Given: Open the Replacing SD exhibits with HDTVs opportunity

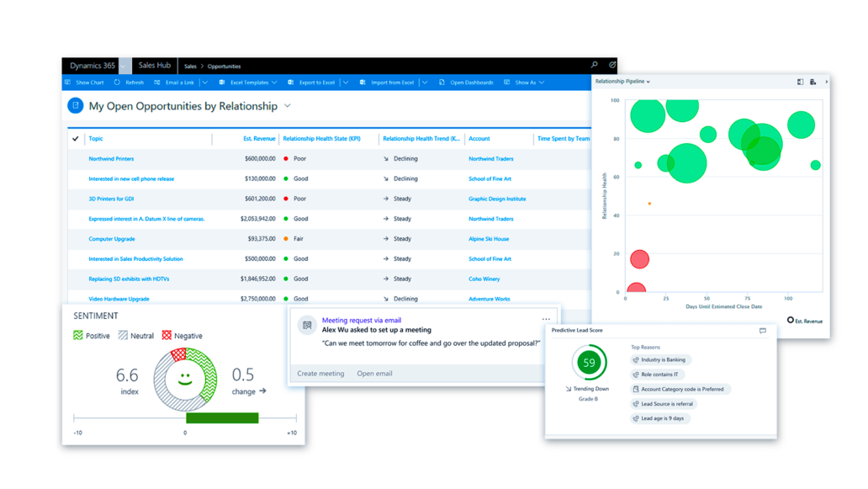Looking at the screenshot, I should 129,279.
